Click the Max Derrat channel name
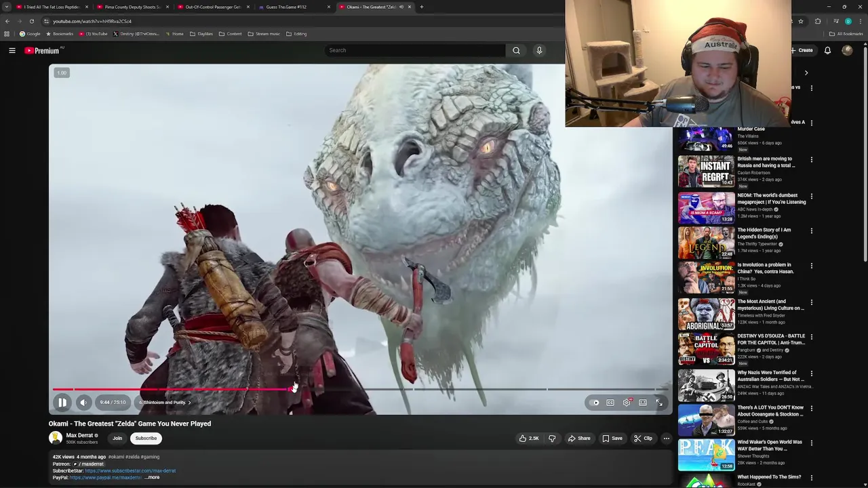This screenshot has width=868, height=488. pyautogui.click(x=79, y=435)
